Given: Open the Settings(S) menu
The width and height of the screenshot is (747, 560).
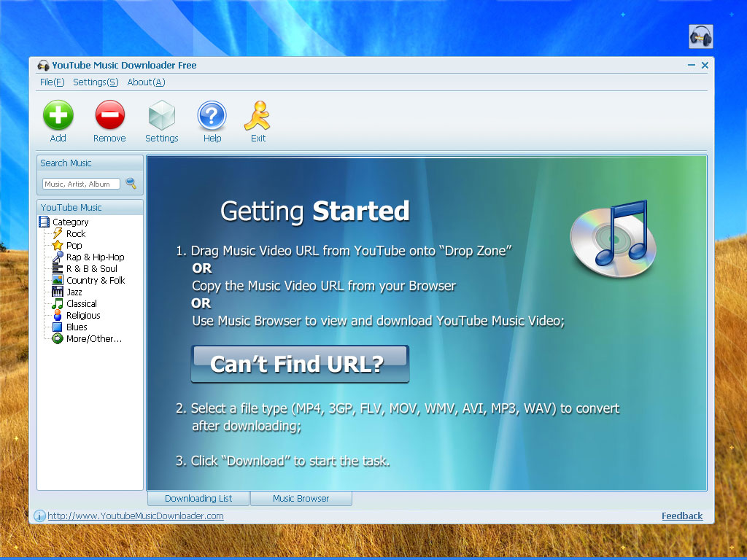Looking at the screenshot, I should [x=96, y=82].
